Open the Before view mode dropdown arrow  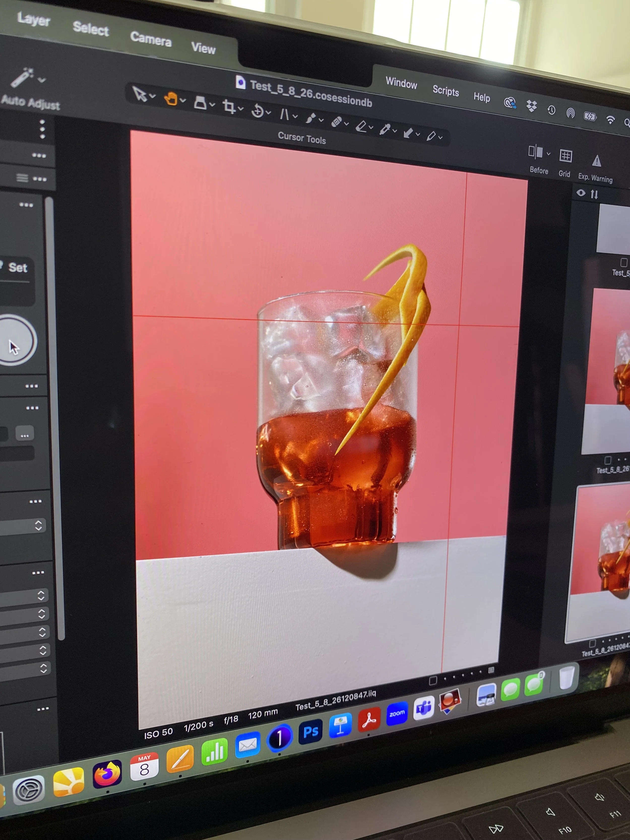(548, 154)
